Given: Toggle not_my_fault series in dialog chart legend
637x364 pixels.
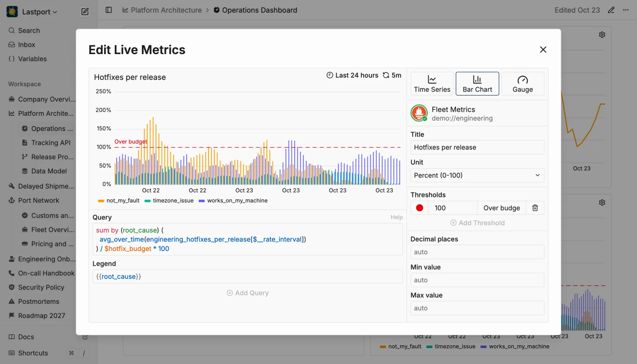Looking at the screenshot, I should [119, 200].
